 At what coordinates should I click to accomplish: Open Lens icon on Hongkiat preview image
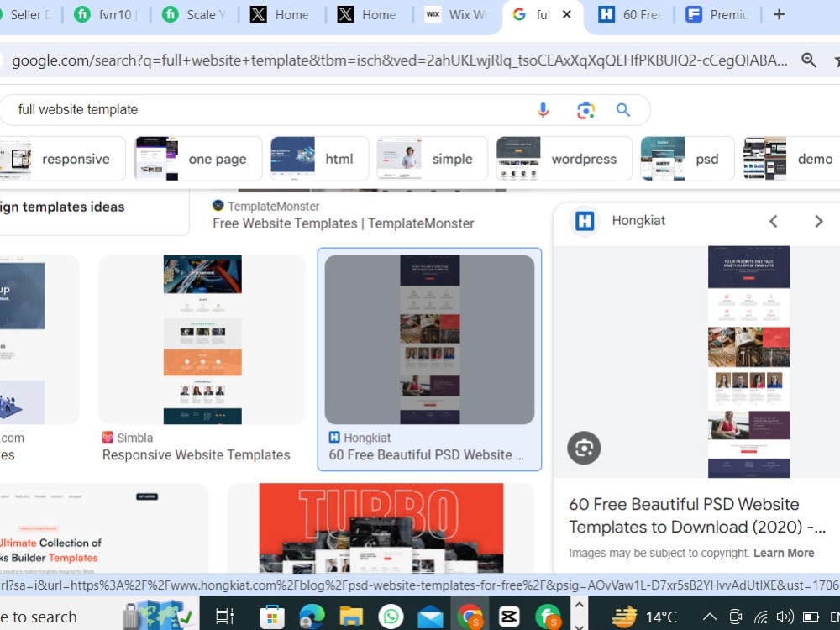click(584, 448)
